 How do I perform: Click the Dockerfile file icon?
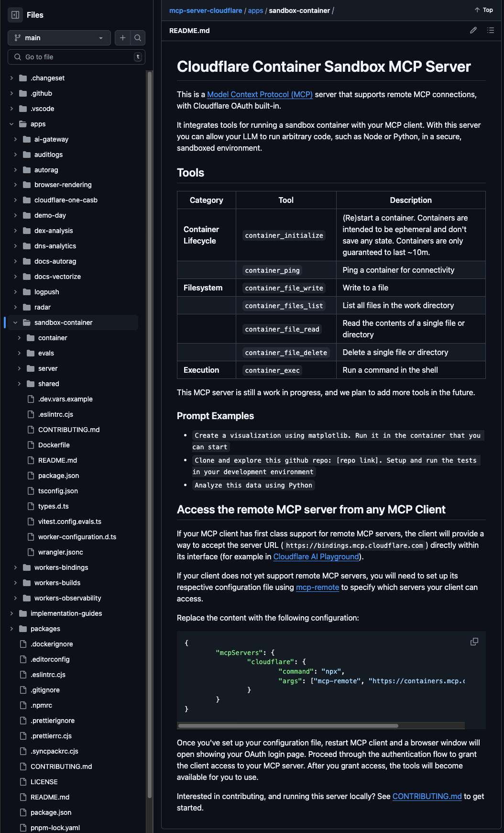[31, 445]
